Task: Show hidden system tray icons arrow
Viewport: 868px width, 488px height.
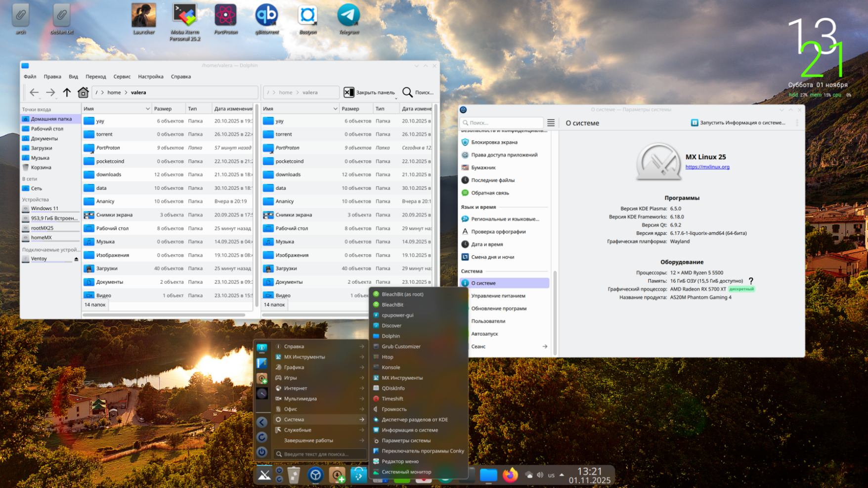Action: pos(562,475)
